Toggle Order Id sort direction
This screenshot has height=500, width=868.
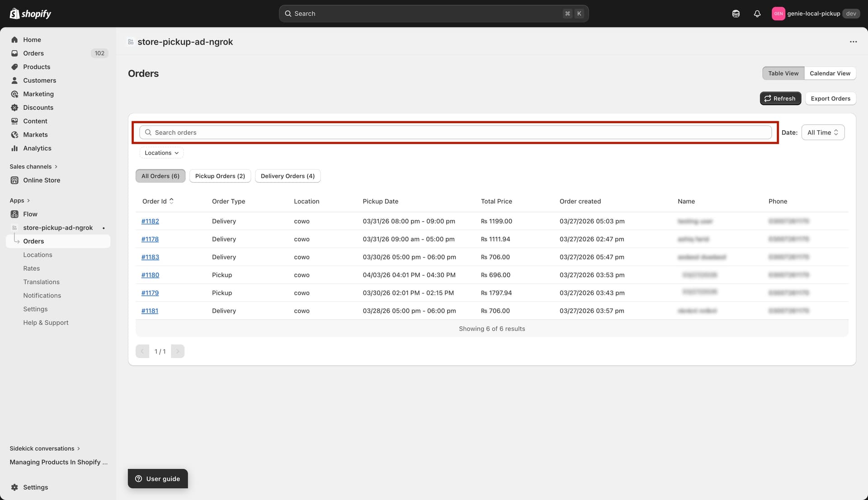(172, 201)
